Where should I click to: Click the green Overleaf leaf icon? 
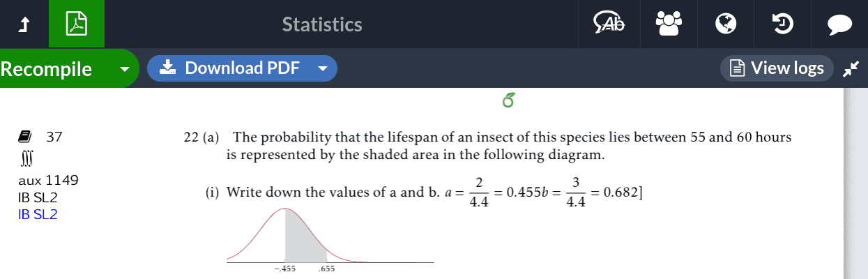click(x=508, y=100)
